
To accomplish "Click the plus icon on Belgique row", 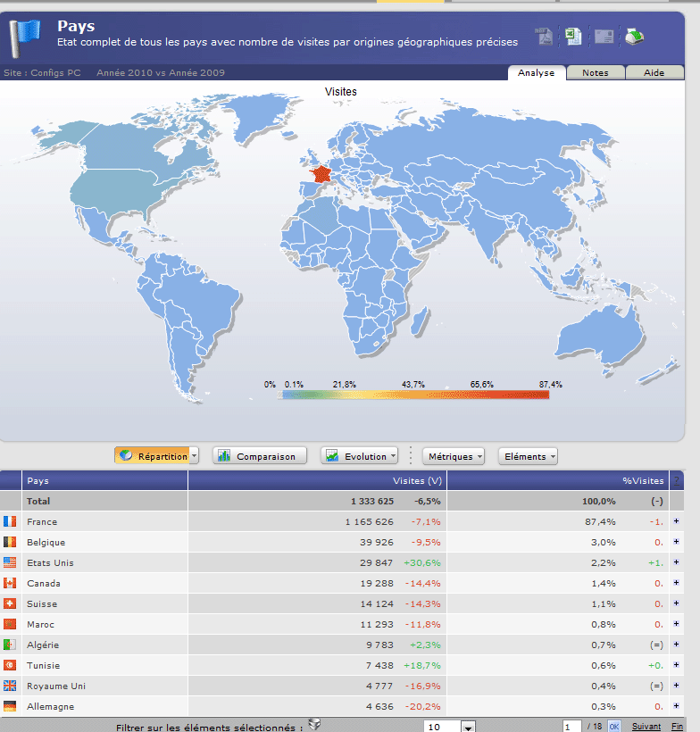I will (676, 542).
